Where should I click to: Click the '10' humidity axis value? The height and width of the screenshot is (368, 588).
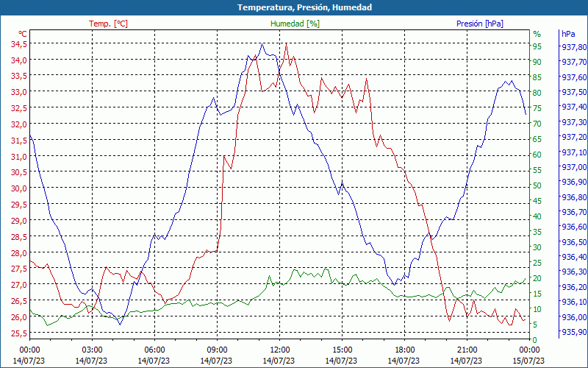pos(537,309)
